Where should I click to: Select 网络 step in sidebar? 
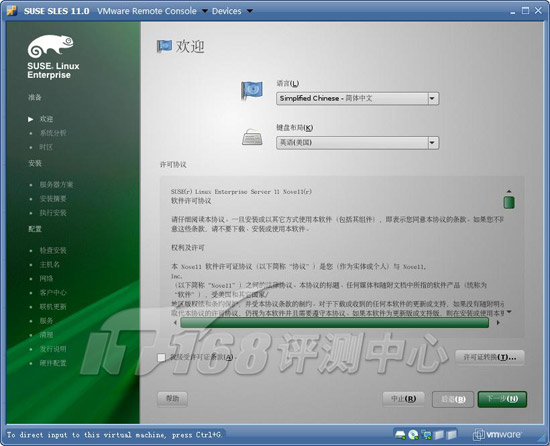click(46, 279)
